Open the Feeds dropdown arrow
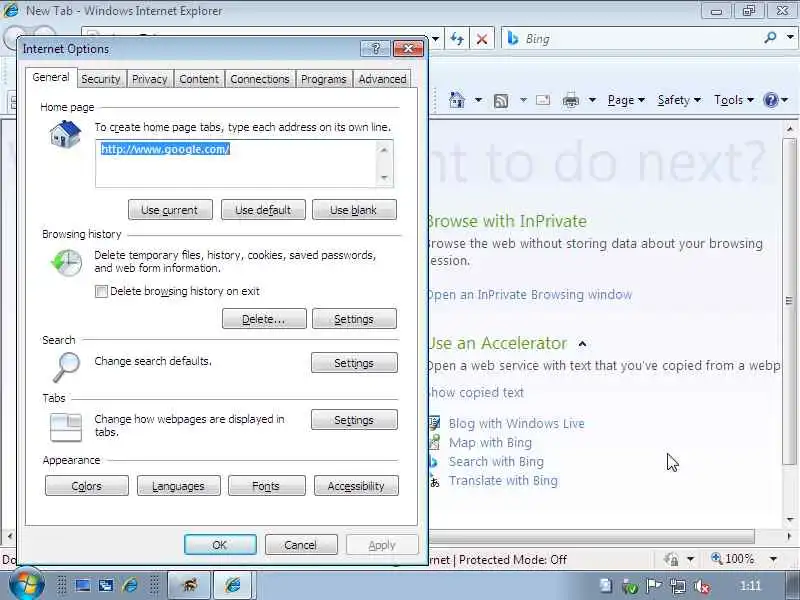The image size is (800, 600). point(523,100)
